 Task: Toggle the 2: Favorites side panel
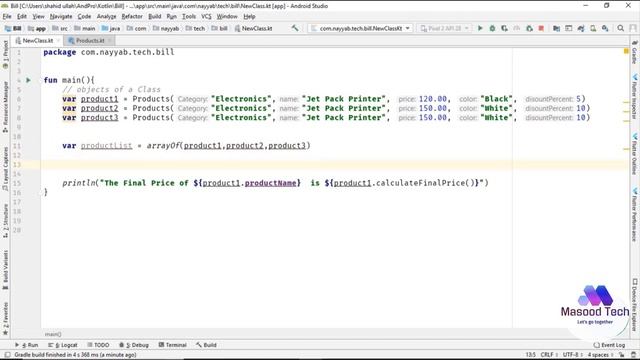coord(5,319)
